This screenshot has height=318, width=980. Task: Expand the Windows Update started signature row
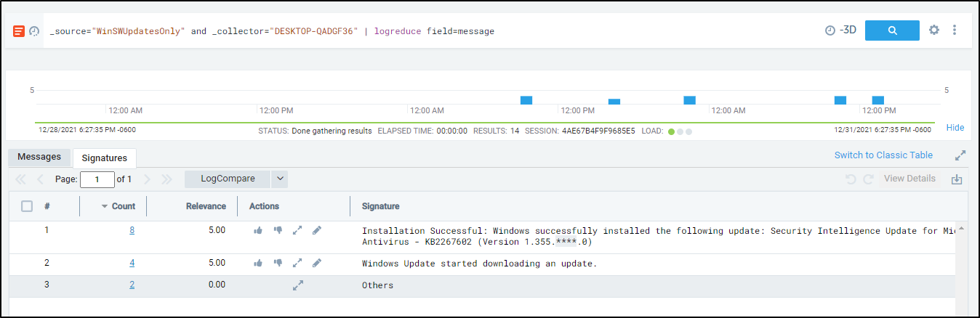[297, 264]
